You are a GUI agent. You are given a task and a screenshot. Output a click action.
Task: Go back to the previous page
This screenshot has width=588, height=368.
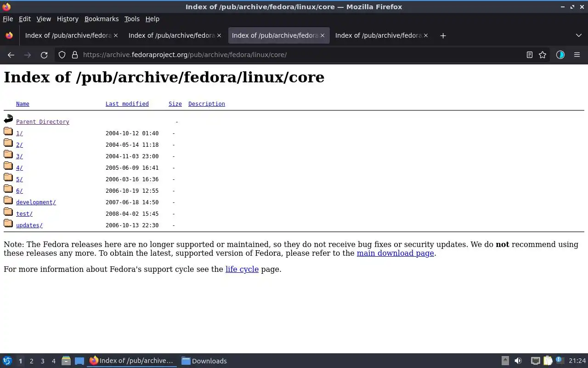(11, 55)
